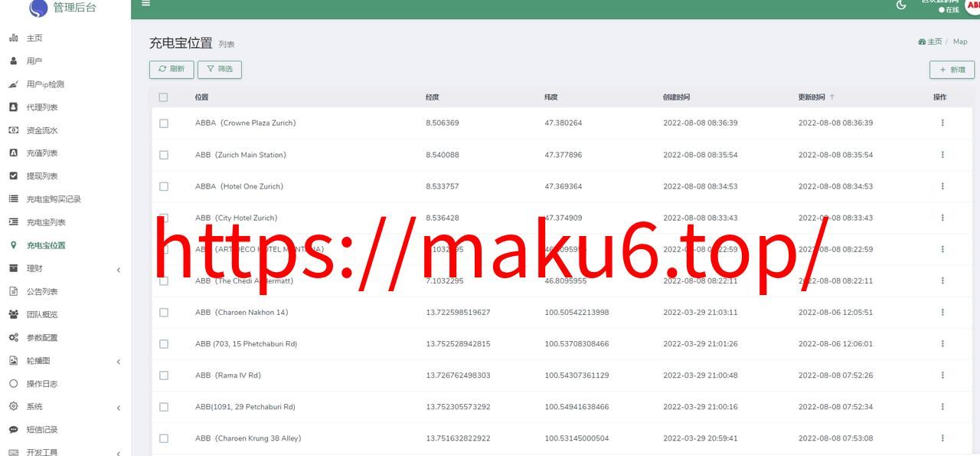Open actions menu for Rama IV Rd row
Image resolution: width=980 pixels, height=456 pixels.
click(942, 376)
